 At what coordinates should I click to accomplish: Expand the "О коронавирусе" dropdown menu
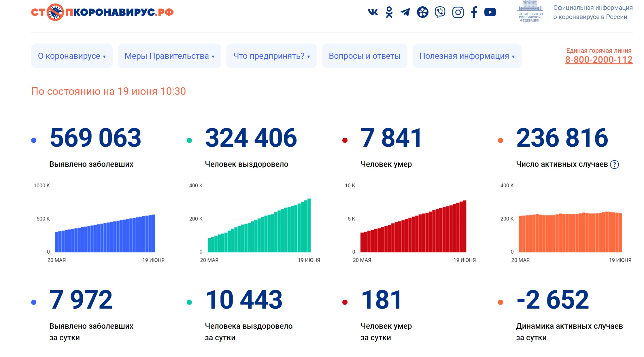tap(72, 56)
